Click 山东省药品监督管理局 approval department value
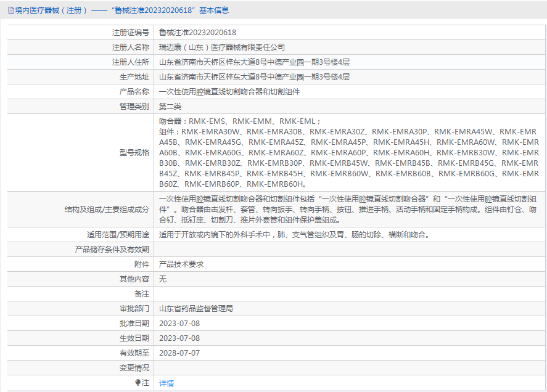The image size is (547, 392). coord(196,308)
